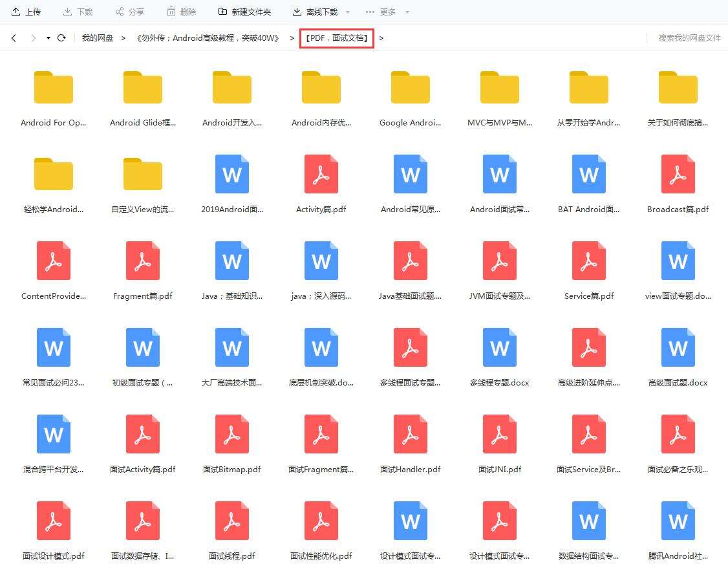The image size is (728, 575).
Task: Go to 我的网盘 via the breadcrumb
Action: click(x=98, y=38)
